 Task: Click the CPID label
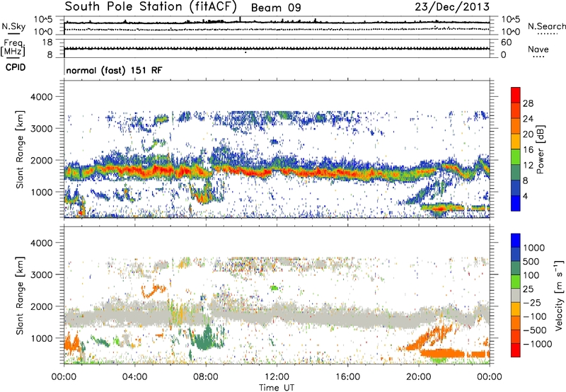pos(16,67)
